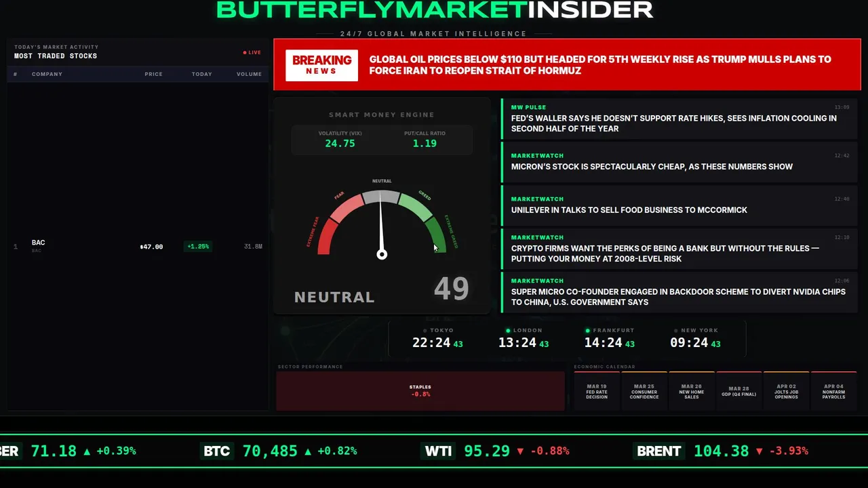Open the Mar 28 GDP Q4 Final card
The width and height of the screenshot is (868, 488).
pyautogui.click(x=739, y=391)
